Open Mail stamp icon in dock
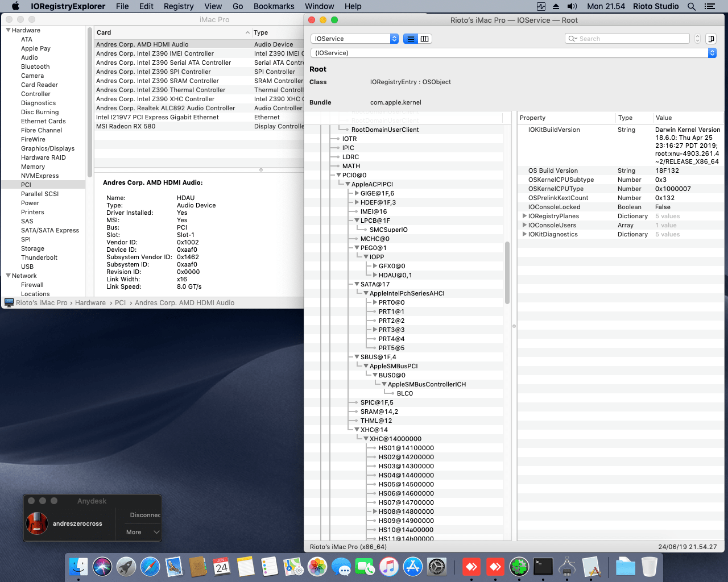The image size is (728, 582). 174,567
